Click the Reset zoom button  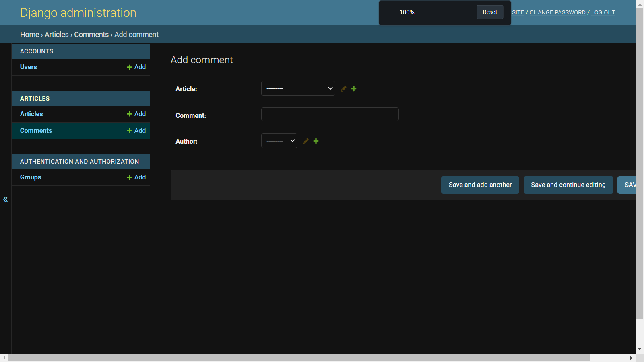[490, 12]
